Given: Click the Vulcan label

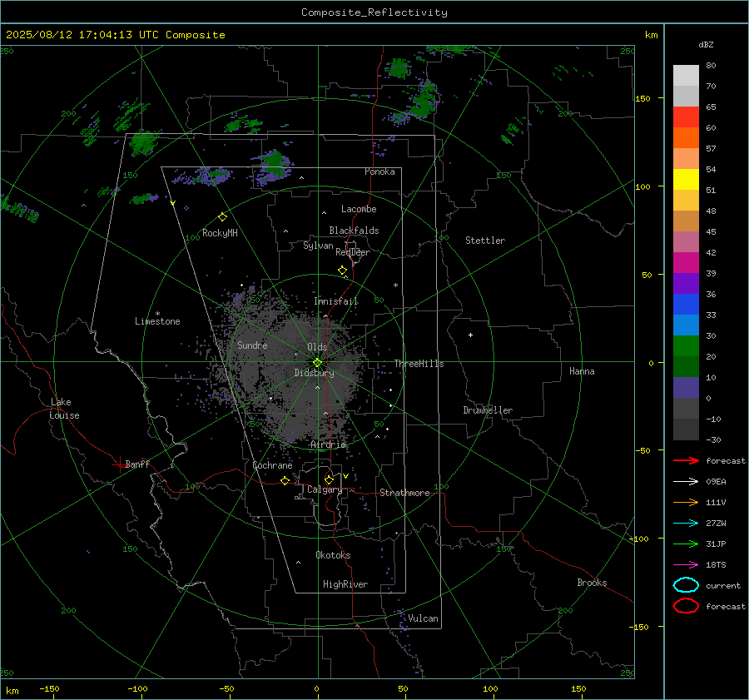Looking at the screenshot, I should [423, 618].
